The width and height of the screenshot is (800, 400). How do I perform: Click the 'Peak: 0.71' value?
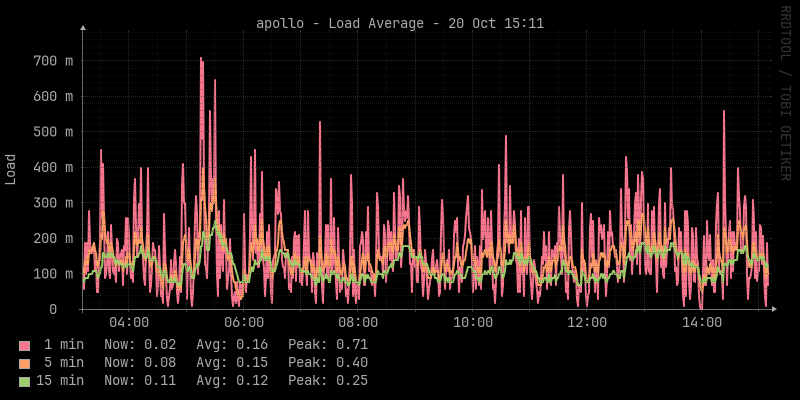pos(328,345)
